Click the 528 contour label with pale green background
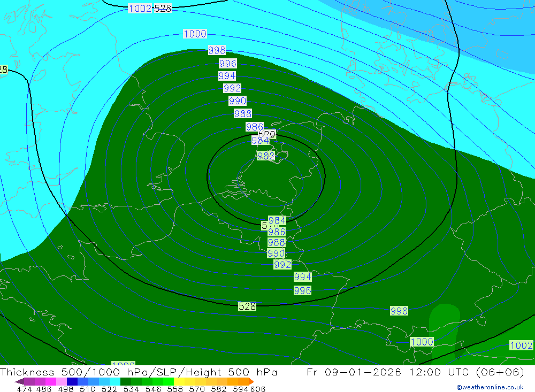This screenshot has height=392, width=535. tap(247, 306)
